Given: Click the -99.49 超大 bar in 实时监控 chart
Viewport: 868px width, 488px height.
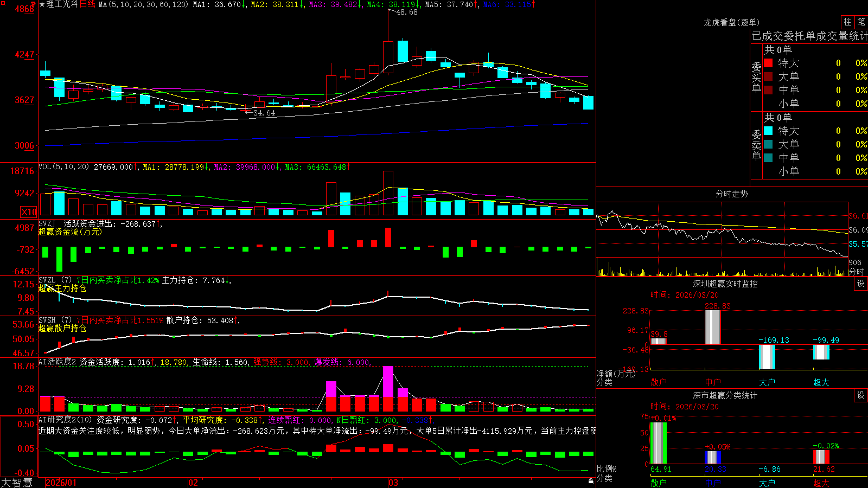Looking at the screenshot, I should 821,352.
